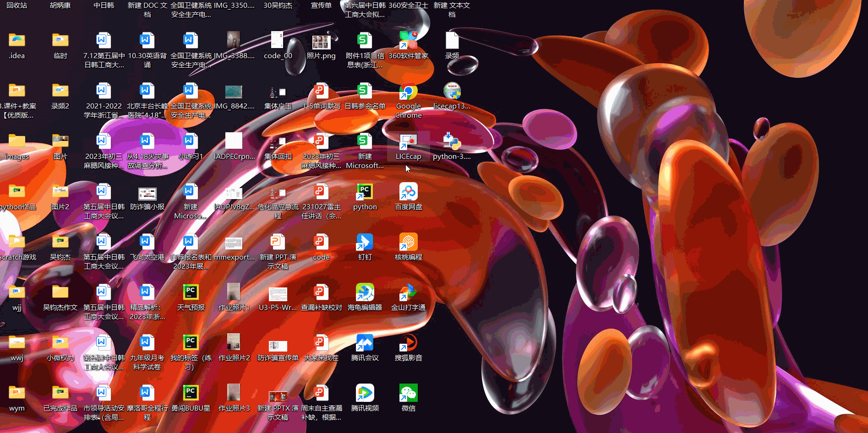Open the 大家来找茬 PDF file
This screenshot has height=433, width=868.
click(x=321, y=343)
